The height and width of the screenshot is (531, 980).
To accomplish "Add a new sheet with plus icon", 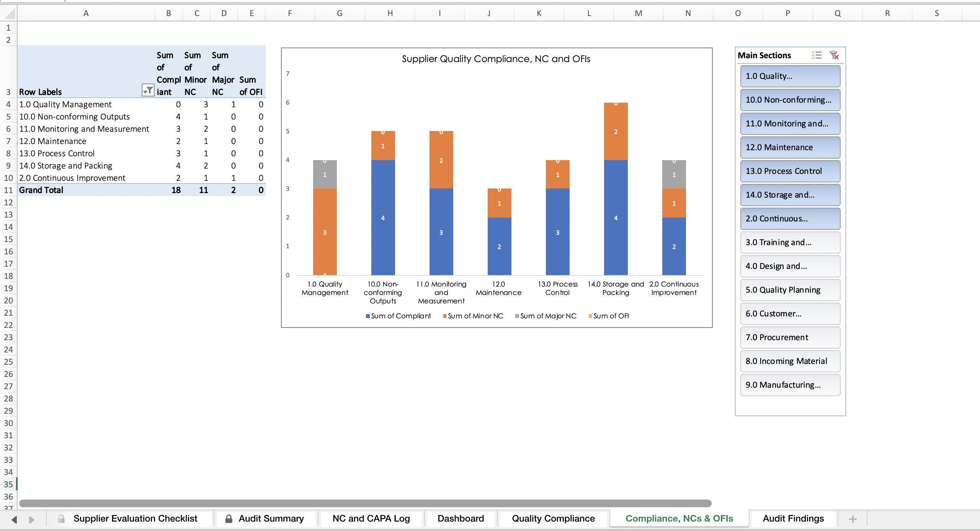I will 853,519.
